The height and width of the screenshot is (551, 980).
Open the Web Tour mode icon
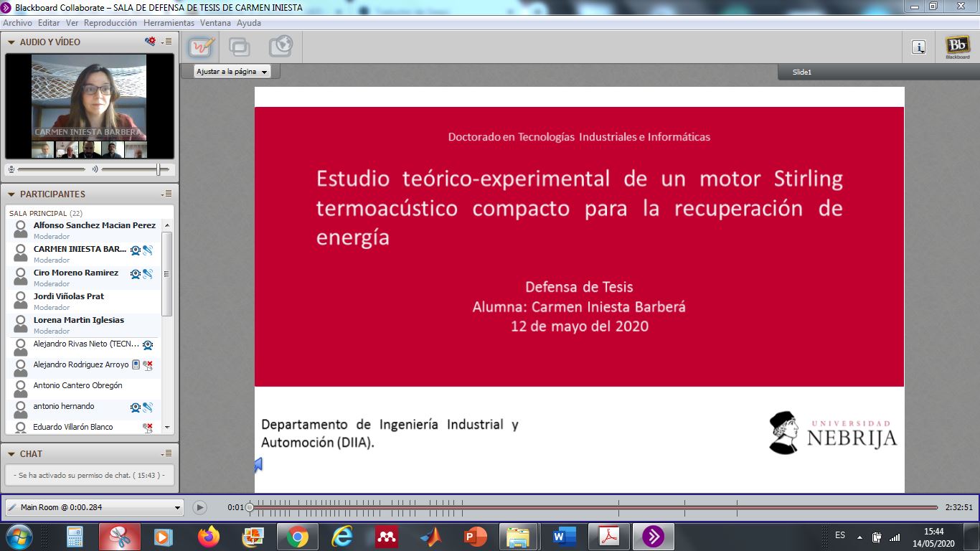[x=281, y=47]
